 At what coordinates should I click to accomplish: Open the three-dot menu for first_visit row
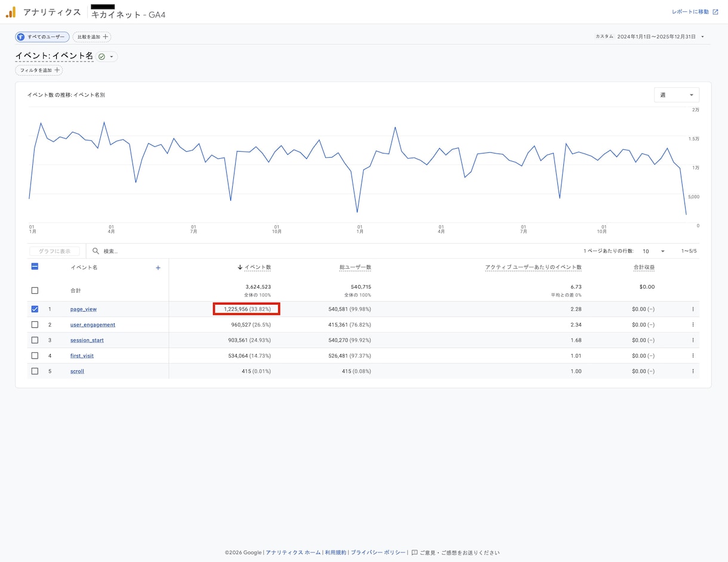[x=693, y=356]
